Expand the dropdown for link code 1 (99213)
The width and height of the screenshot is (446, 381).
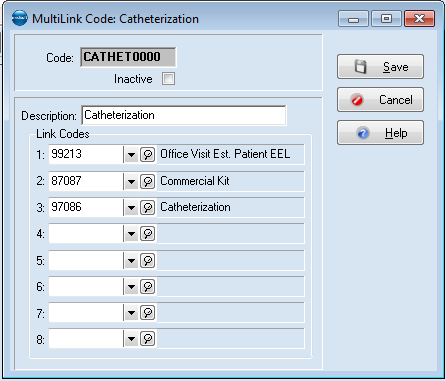[131, 155]
